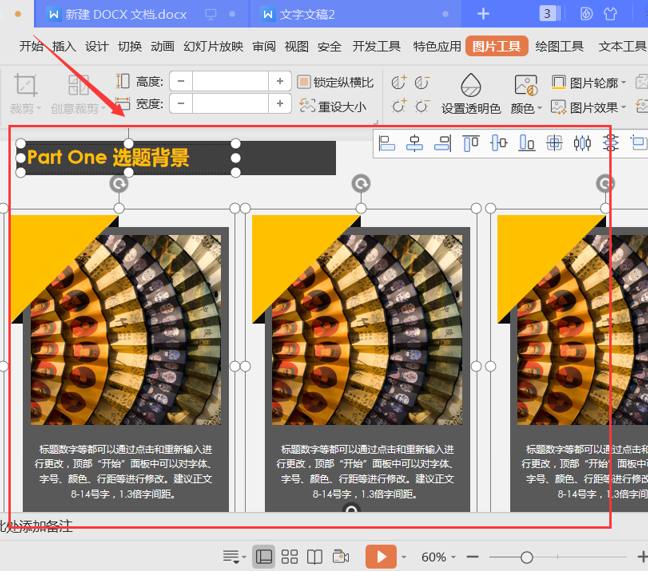
Task: Open the Transitions (切换) ribbon tab
Action: tap(130, 46)
